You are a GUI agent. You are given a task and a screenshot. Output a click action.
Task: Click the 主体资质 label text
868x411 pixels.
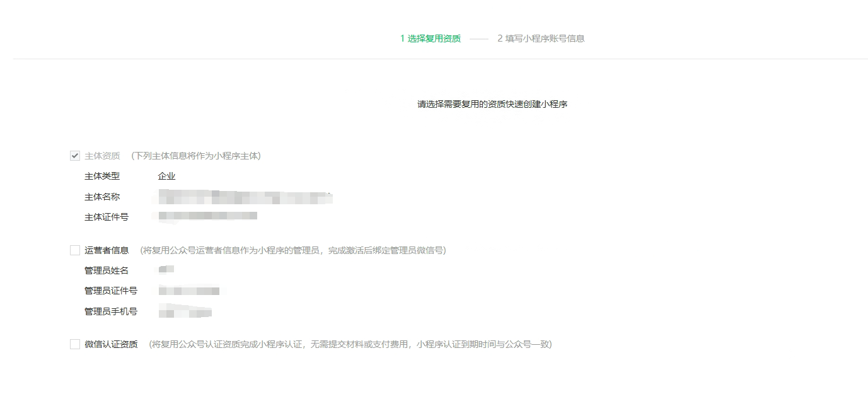coord(102,156)
